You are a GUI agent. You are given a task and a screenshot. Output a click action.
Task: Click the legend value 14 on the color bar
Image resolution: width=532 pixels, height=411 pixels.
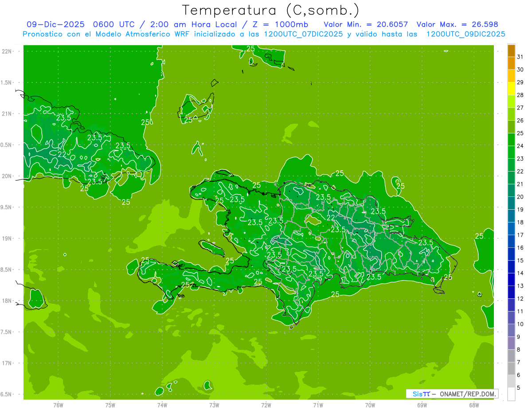coord(520,273)
